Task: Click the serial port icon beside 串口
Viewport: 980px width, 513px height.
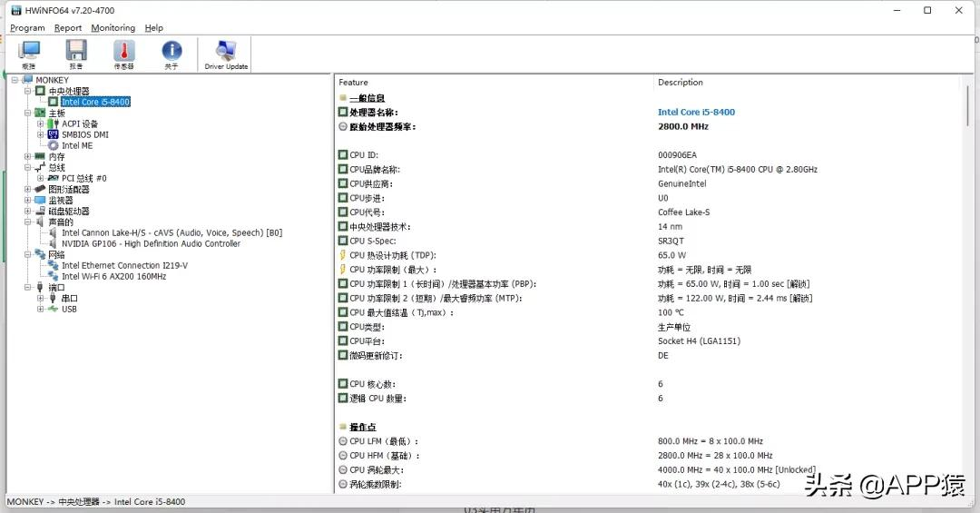Action: coord(54,299)
